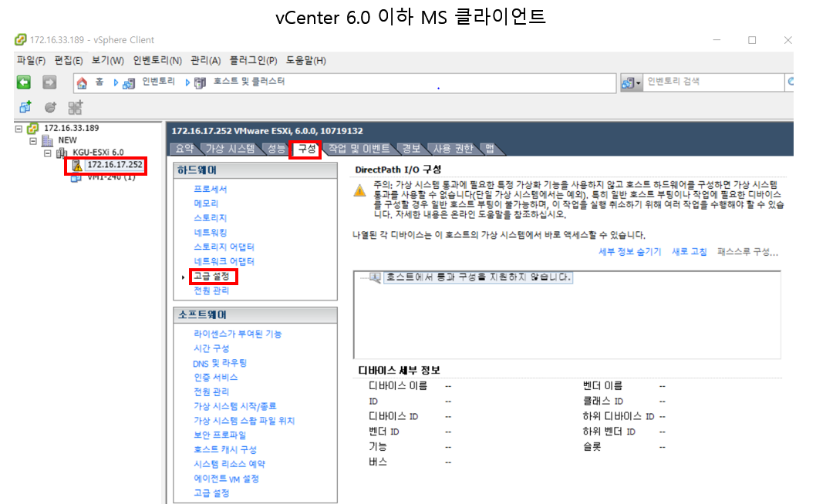Click the 패스스루 구성... link
The width and height of the screenshot is (816, 504).
(x=748, y=252)
